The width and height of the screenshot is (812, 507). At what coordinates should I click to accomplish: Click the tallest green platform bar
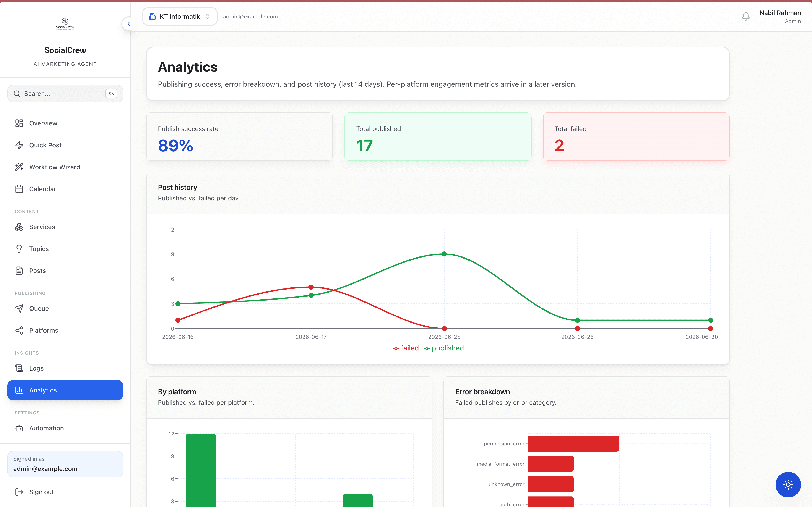pyautogui.click(x=201, y=470)
